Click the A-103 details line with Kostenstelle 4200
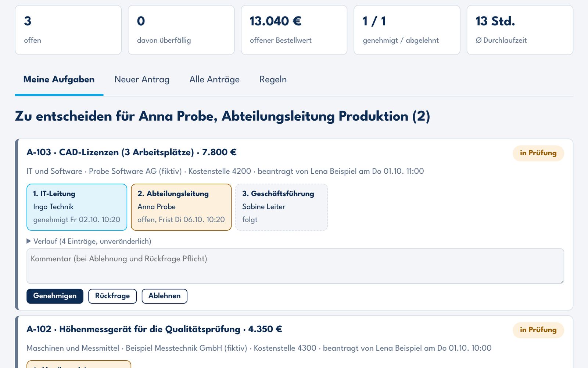 (225, 171)
